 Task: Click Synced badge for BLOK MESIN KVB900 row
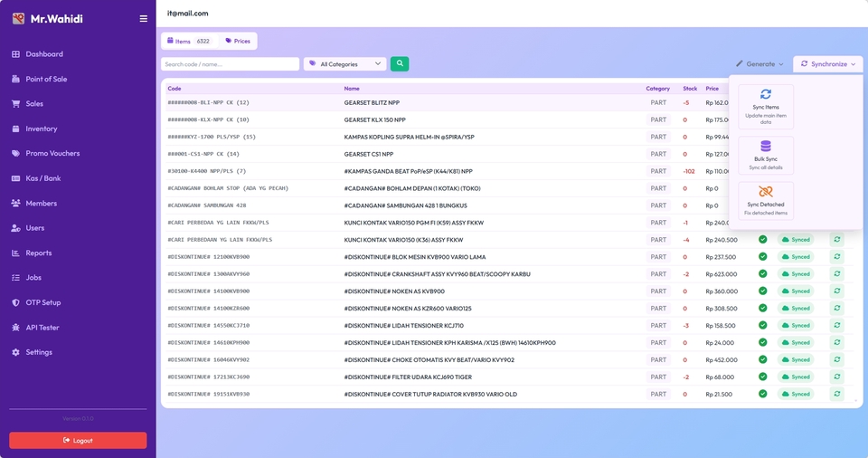(x=796, y=257)
